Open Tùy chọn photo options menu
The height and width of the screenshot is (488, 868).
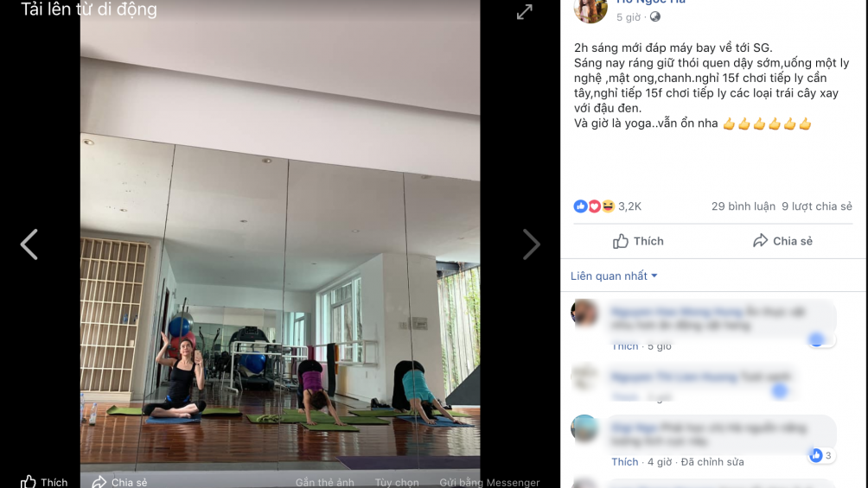click(x=396, y=483)
